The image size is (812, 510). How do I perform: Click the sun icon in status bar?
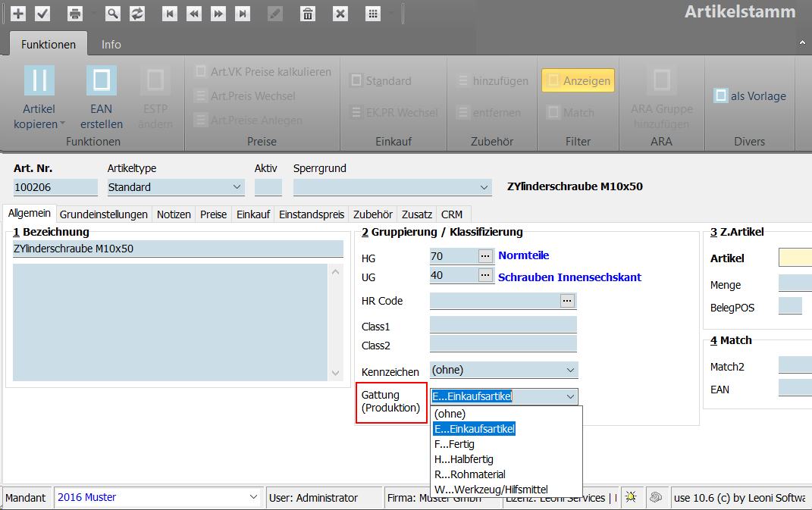[x=631, y=497]
